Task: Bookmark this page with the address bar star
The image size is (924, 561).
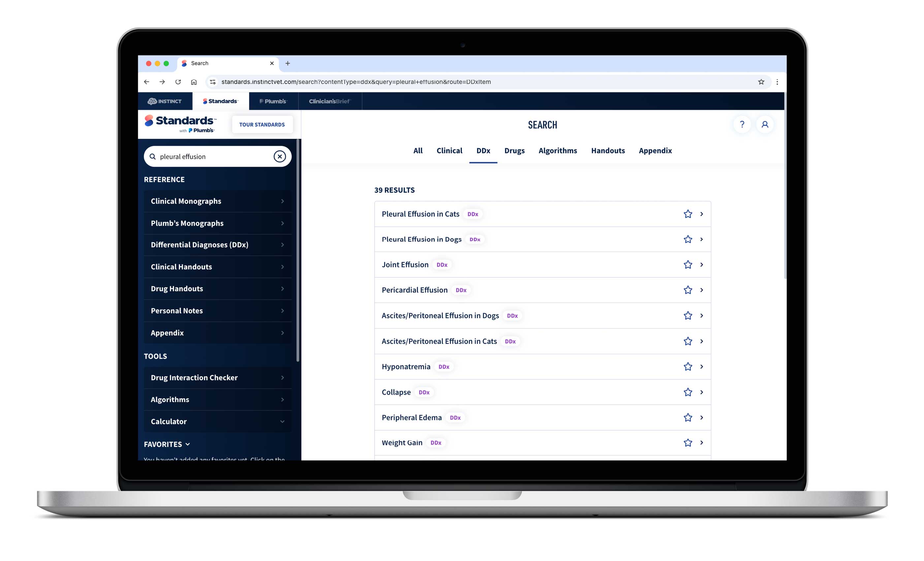Action: [x=761, y=82]
